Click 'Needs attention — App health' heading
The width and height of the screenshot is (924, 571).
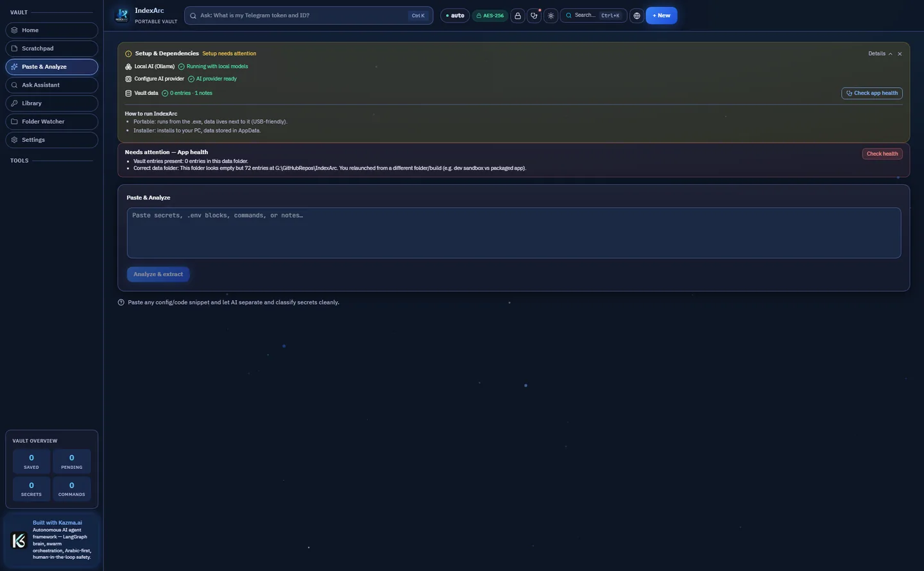166,152
